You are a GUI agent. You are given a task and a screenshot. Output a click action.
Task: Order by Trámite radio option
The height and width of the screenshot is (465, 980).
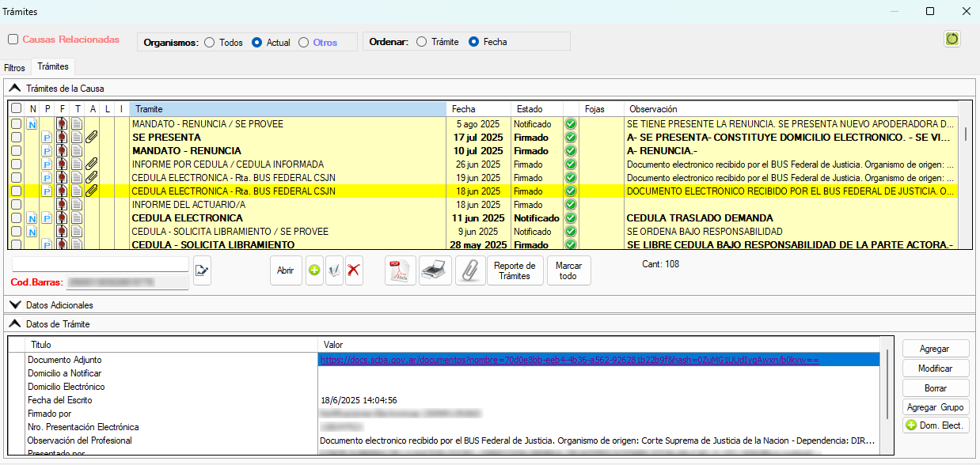(421, 42)
